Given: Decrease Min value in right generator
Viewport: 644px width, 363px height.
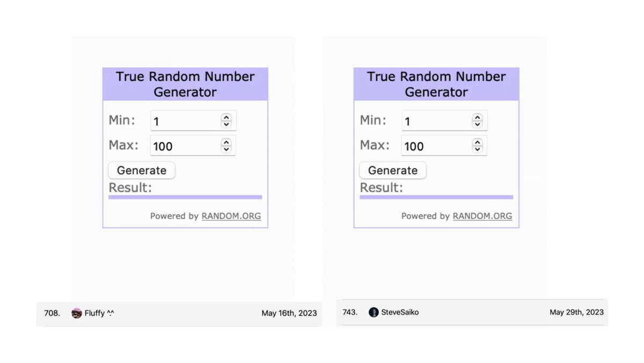Looking at the screenshot, I should (x=478, y=124).
